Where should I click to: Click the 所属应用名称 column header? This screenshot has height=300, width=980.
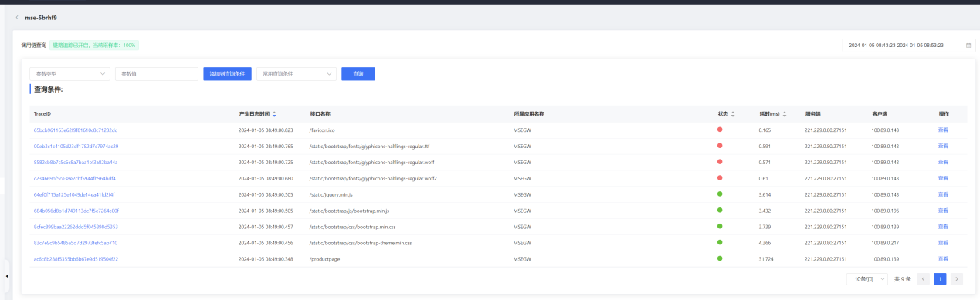[x=529, y=114]
